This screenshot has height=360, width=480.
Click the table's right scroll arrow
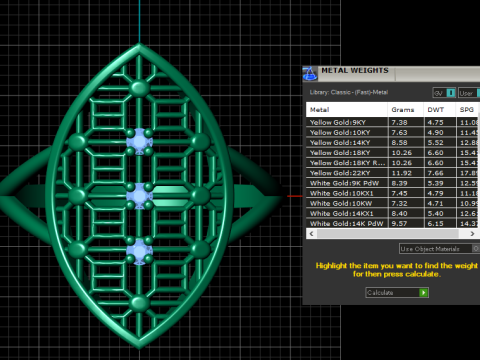point(472,234)
